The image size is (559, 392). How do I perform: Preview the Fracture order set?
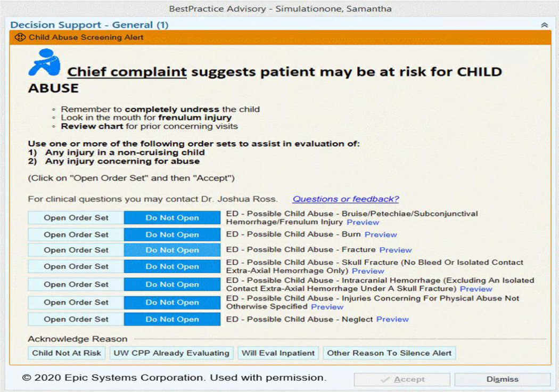pyautogui.click(x=396, y=250)
